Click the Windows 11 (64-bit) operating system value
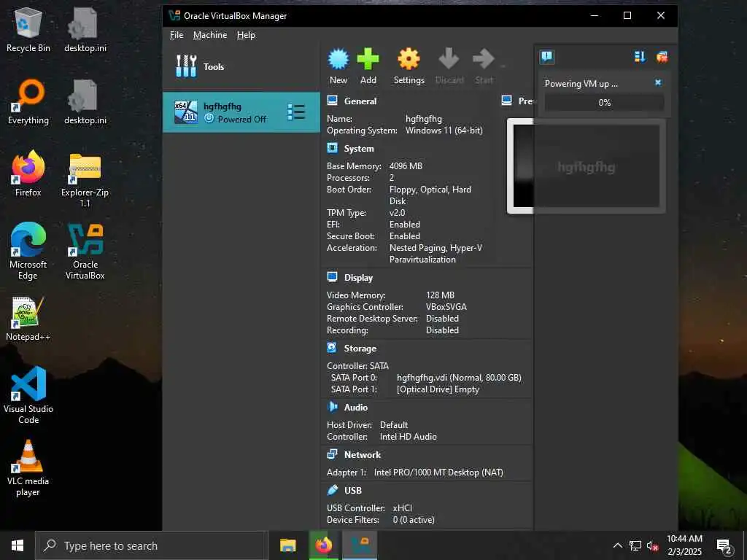This screenshot has width=747, height=560. 444,130
